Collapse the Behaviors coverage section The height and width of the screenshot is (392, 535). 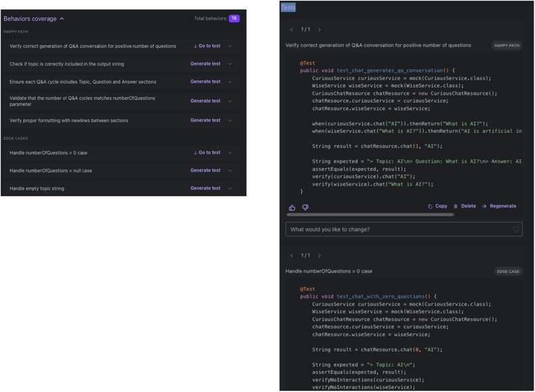click(x=62, y=19)
